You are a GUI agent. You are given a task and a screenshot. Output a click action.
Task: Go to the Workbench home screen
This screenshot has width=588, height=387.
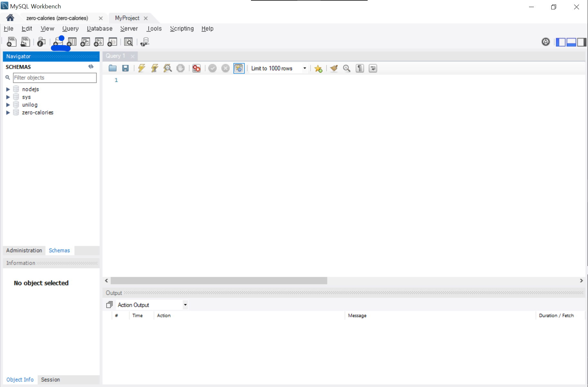click(x=10, y=18)
